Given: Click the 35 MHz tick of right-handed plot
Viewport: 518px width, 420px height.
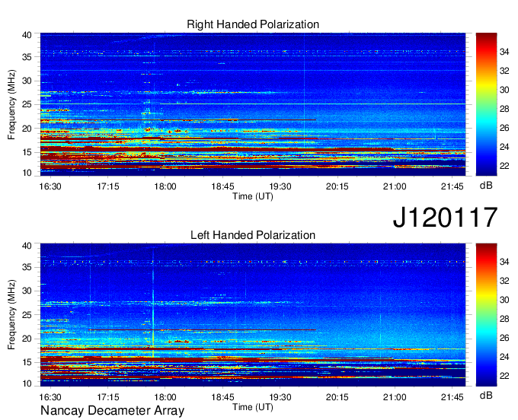Looking at the screenshot, I should pos(27,57).
